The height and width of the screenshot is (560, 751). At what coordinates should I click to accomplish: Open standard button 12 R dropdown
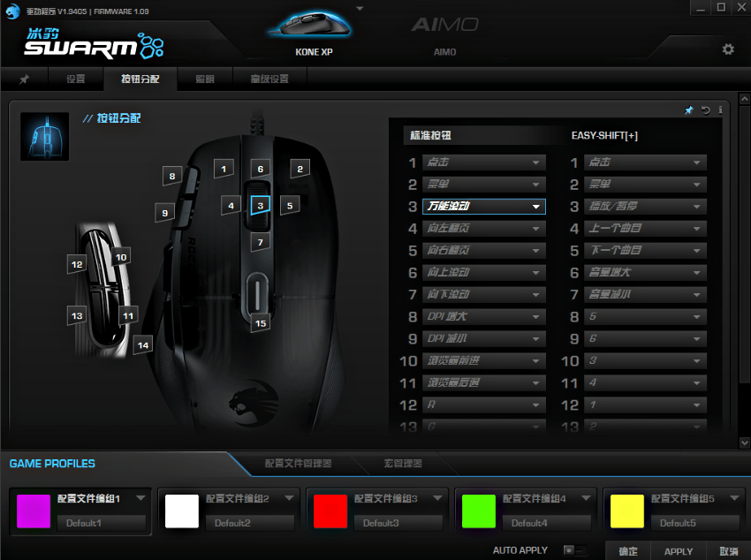click(x=484, y=405)
